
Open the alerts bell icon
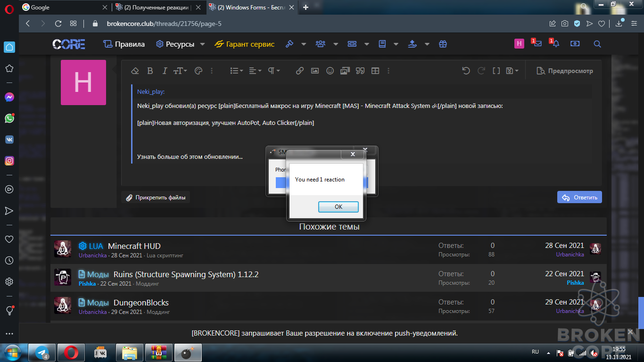(555, 44)
